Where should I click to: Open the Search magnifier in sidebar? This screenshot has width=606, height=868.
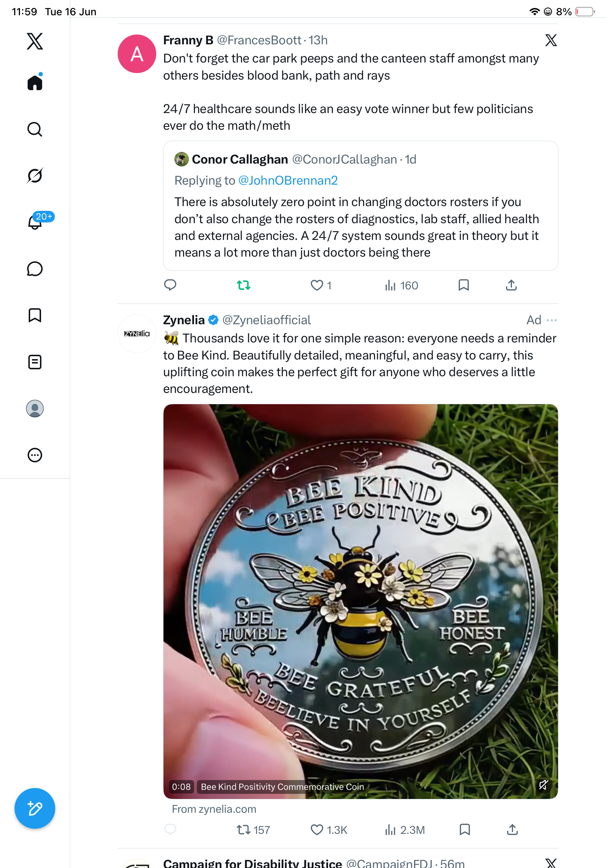(35, 129)
